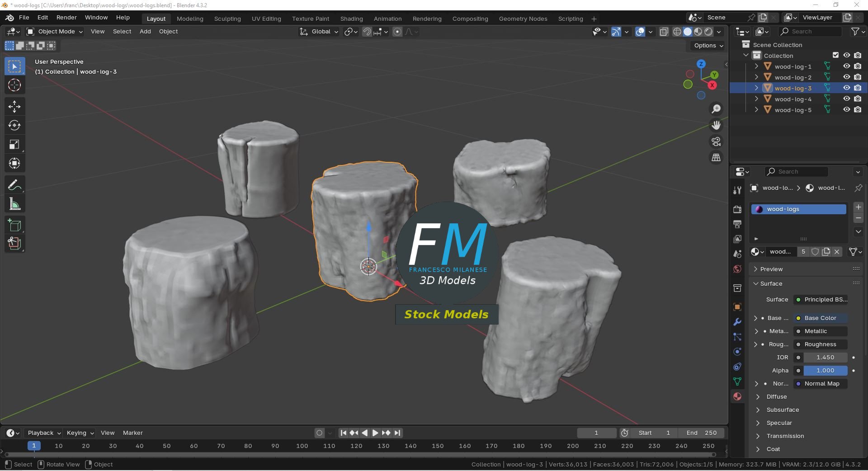Disable wood-log-3 in renders
The width and height of the screenshot is (868, 471).
[858, 88]
